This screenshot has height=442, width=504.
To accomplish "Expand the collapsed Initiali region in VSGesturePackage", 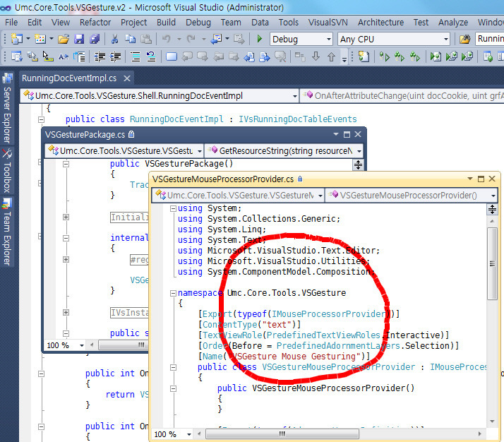I will [x=66, y=217].
